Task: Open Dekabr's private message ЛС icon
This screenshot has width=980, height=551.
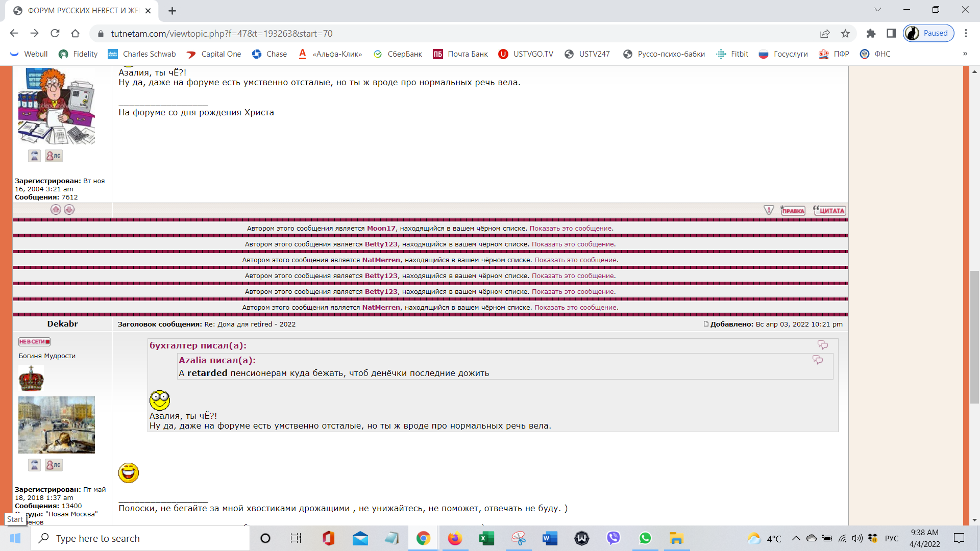Action: coord(54,465)
